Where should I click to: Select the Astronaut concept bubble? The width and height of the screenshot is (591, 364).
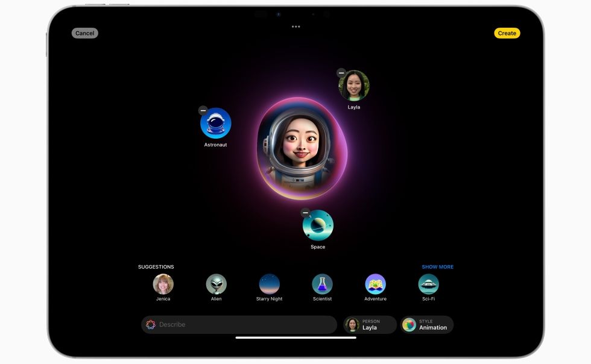(216, 123)
